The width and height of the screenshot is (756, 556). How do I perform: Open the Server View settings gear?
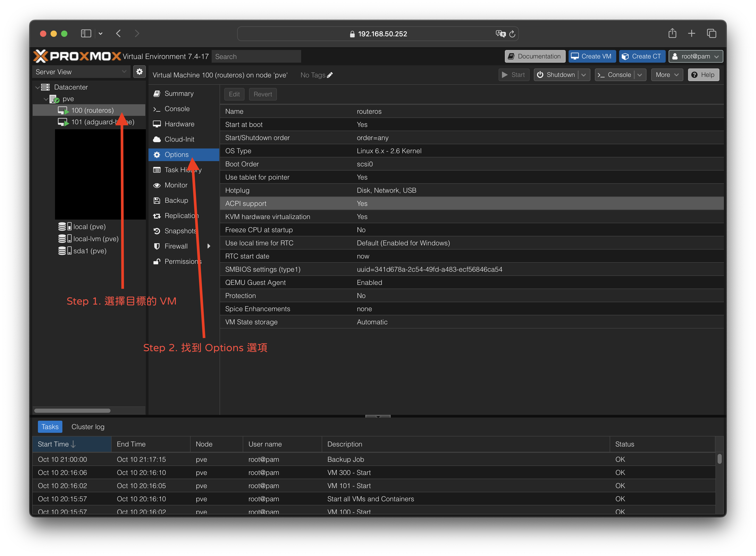pos(139,72)
